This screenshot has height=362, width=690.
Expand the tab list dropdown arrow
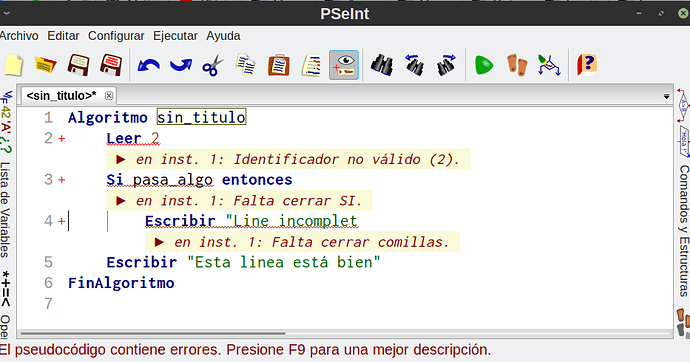coord(667,96)
